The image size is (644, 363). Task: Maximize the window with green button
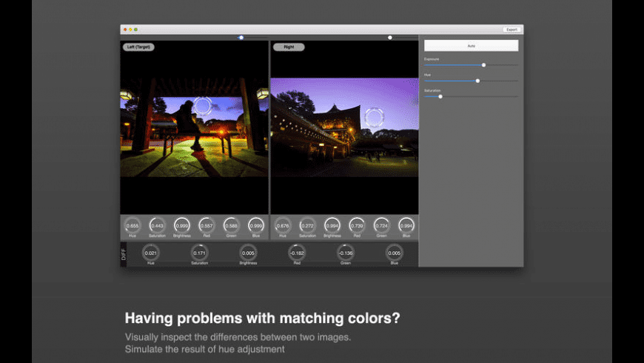click(x=136, y=30)
